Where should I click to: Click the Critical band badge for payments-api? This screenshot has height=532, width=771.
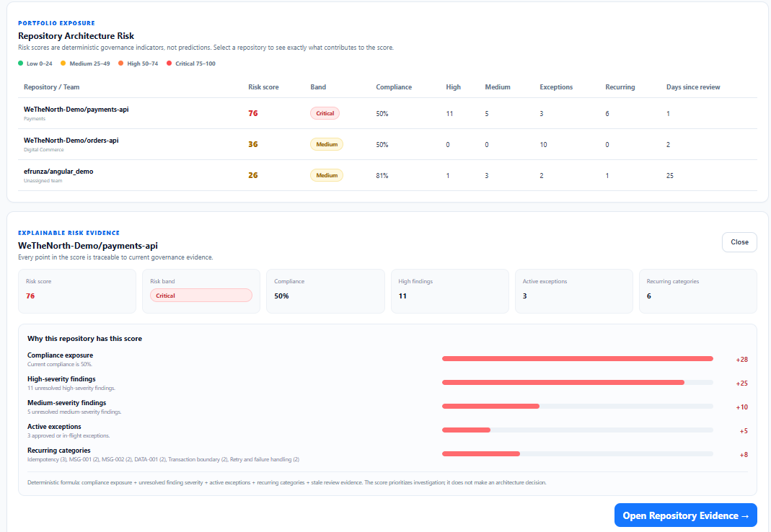tap(325, 113)
